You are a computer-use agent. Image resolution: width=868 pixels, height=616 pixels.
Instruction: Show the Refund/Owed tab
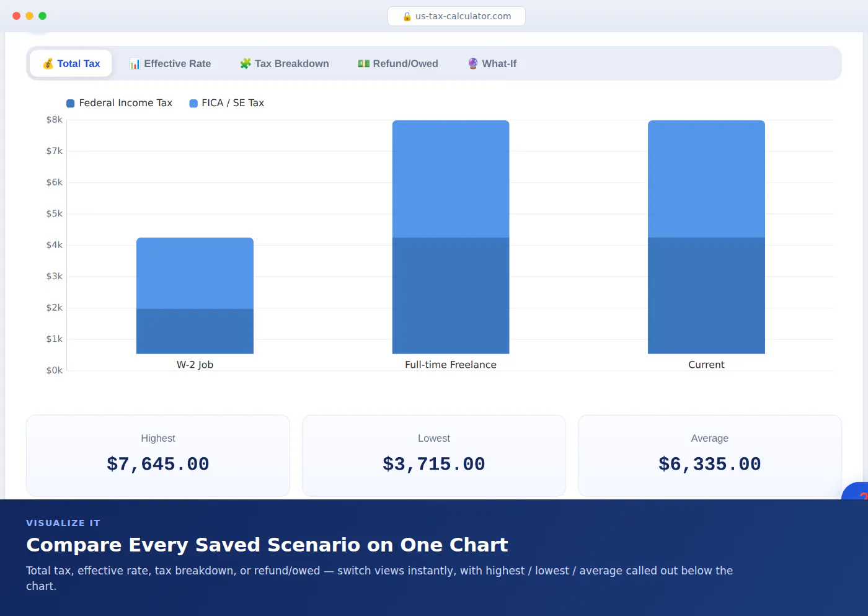click(398, 63)
